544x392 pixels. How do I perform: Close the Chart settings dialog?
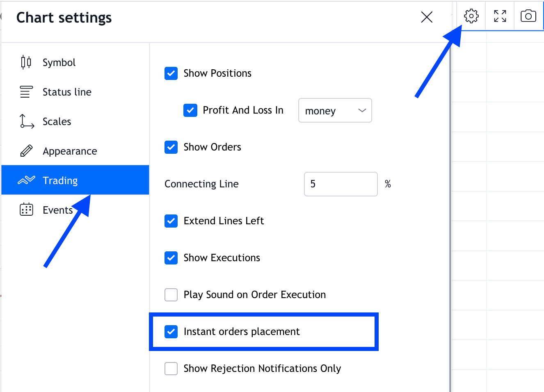coord(427,17)
